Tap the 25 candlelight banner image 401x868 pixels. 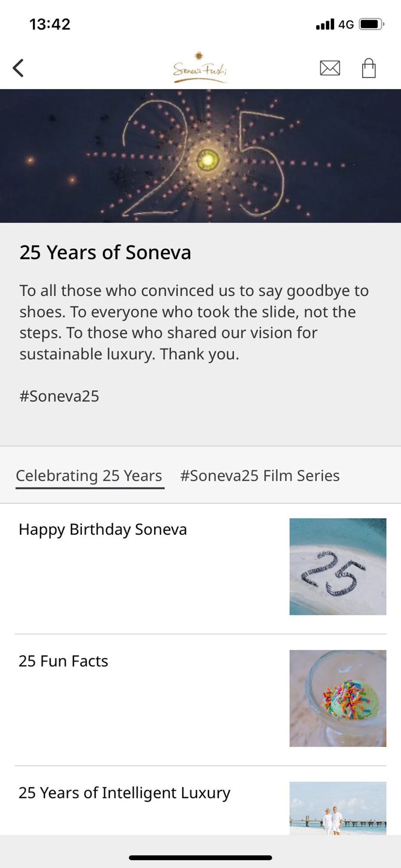(200, 156)
